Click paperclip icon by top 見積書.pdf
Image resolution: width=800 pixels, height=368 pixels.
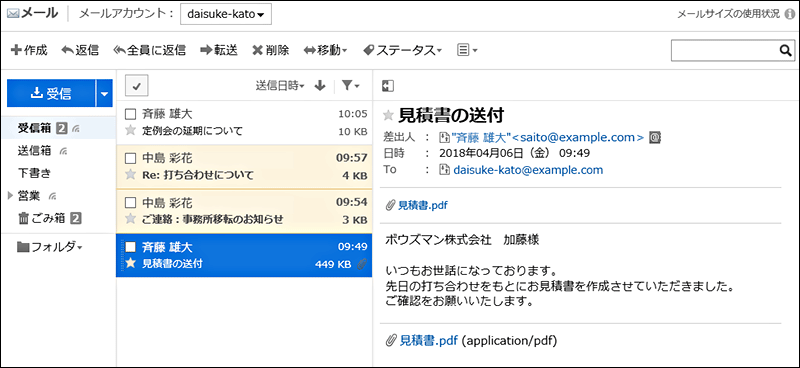[x=391, y=206]
